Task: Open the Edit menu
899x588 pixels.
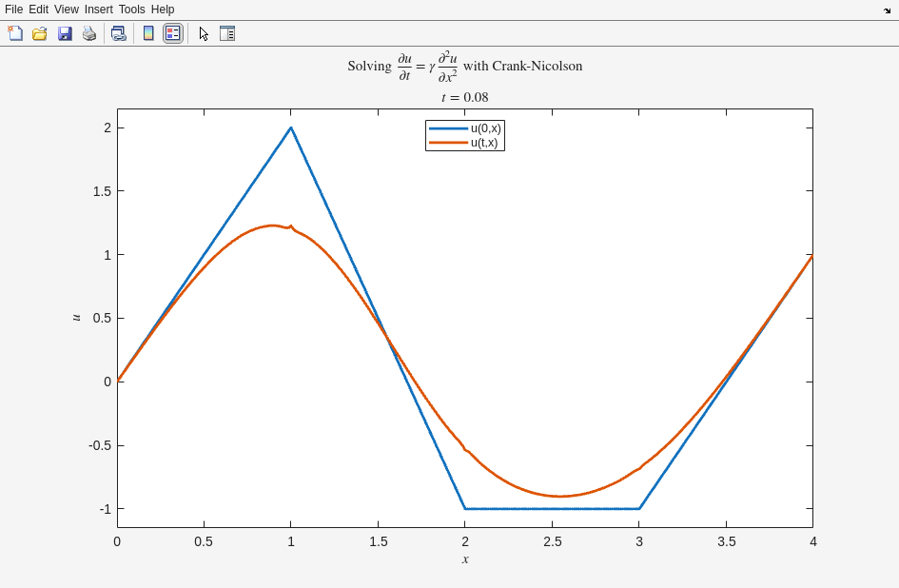Action: 38,10
